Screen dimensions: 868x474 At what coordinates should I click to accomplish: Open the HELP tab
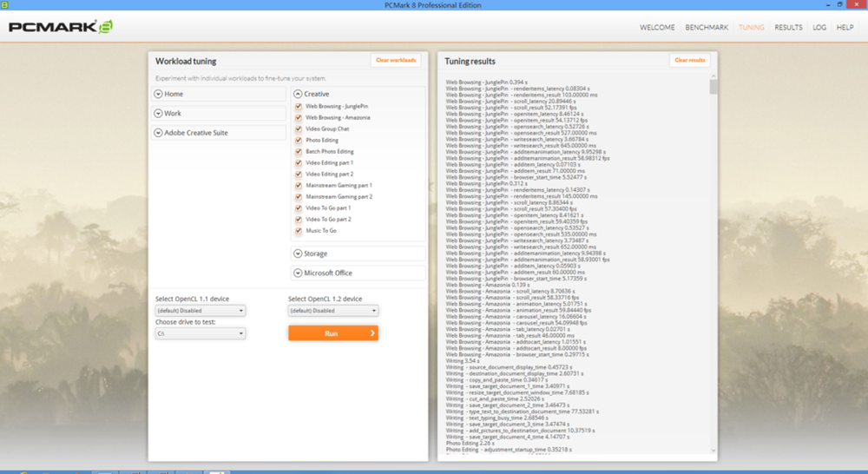845,27
